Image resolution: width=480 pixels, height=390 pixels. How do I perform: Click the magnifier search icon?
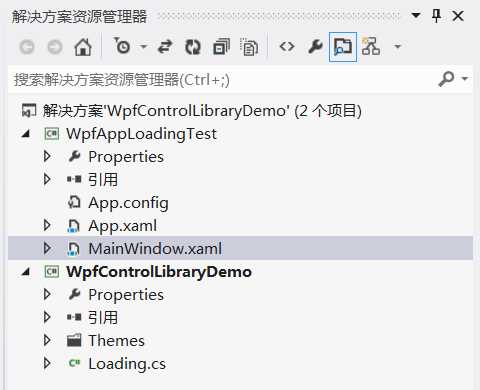tap(446, 79)
